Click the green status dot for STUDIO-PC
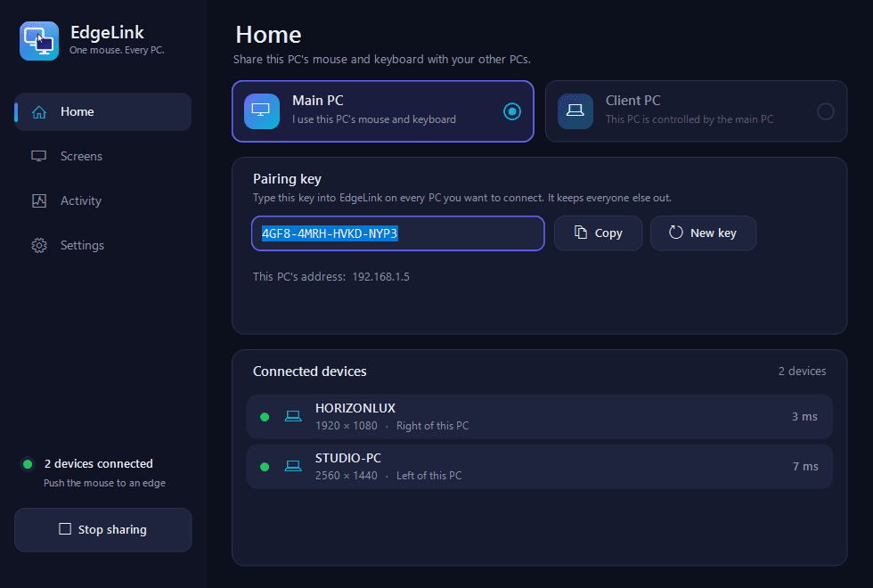This screenshot has width=873, height=588. pos(265,467)
